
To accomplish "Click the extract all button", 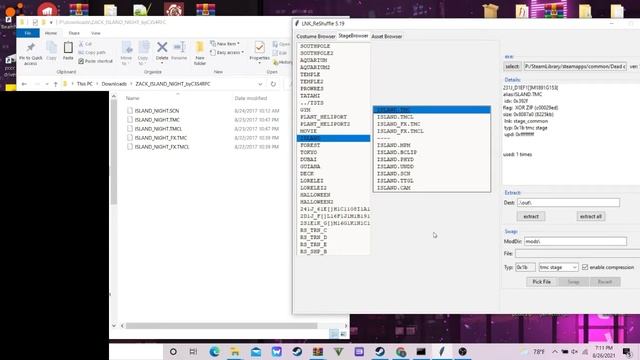I will point(591,216).
